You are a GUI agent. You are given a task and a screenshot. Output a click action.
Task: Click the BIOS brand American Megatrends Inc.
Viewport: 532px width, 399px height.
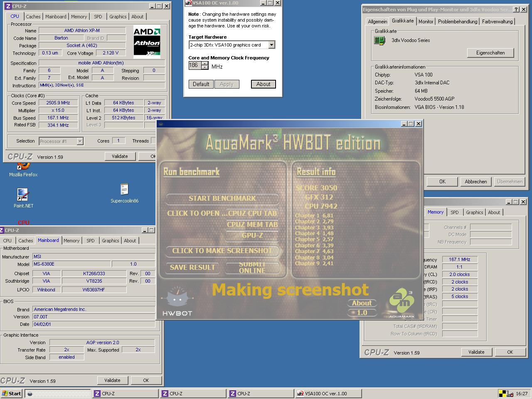coord(94,309)
